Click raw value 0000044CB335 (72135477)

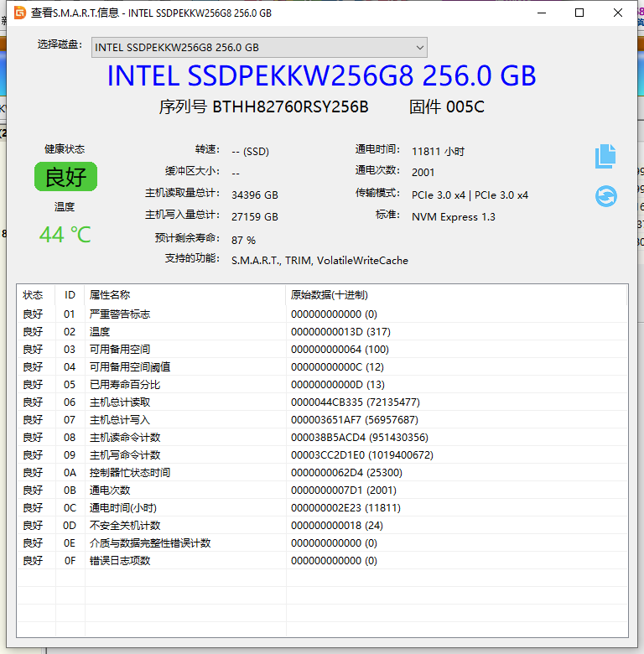(x=356, y=402)
